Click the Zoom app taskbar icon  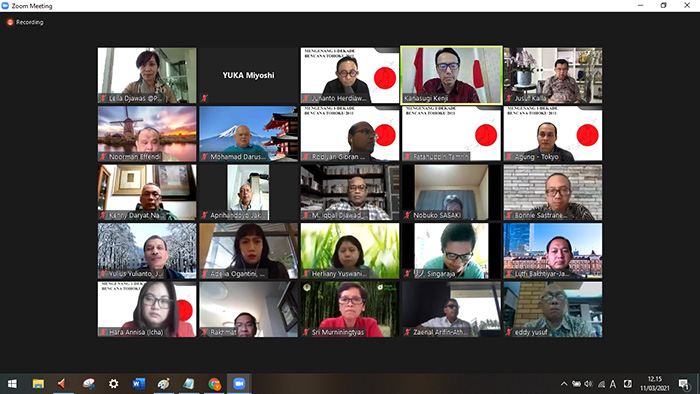click(x=239, y=383)
